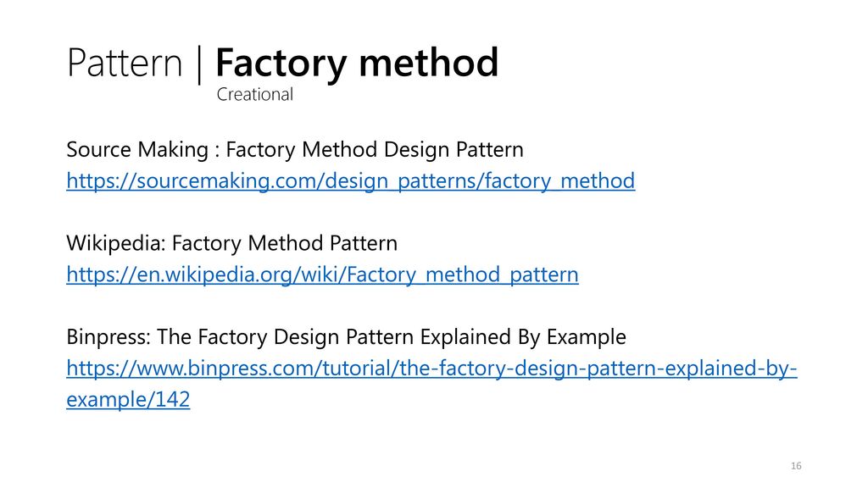Follow the "example/142" link continuation
868x488 pixels.
coord(128,400)
